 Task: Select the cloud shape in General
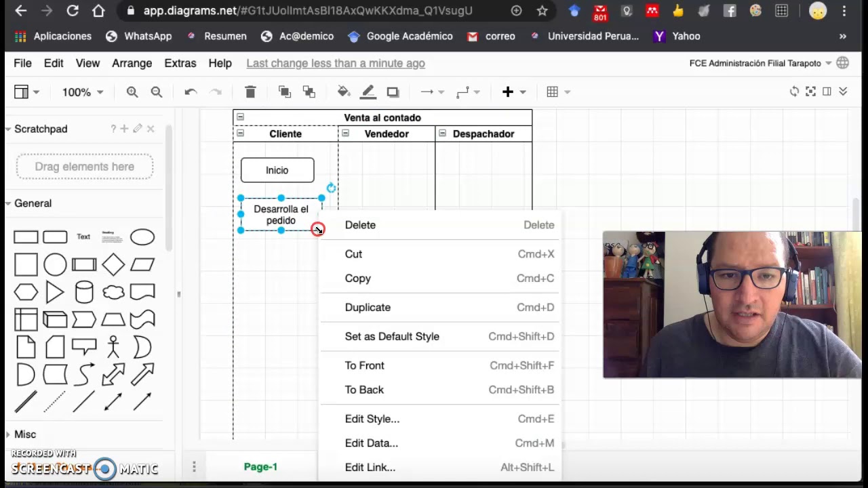(113, 292)
